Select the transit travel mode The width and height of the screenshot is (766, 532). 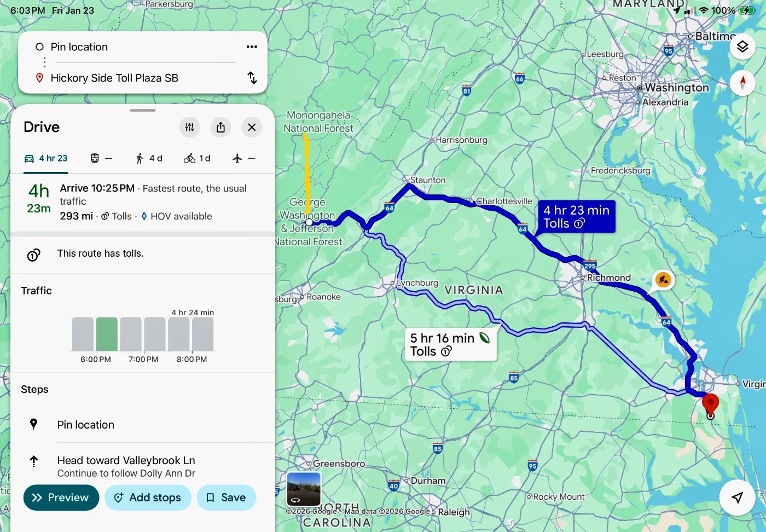click(101, 159)
